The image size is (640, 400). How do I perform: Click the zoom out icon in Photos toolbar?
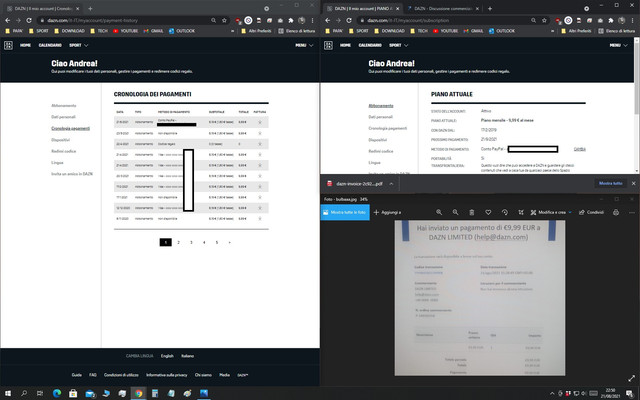(456, 212)
